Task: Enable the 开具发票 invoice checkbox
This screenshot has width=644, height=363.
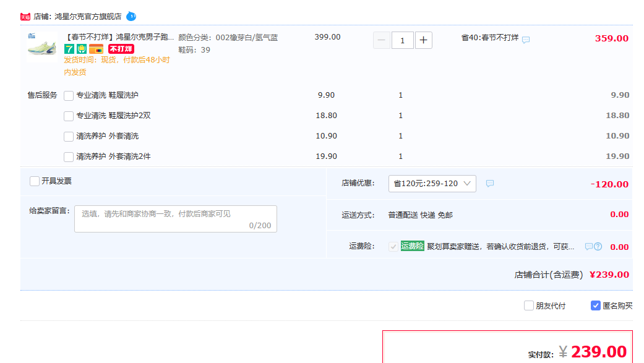Action: click(35, 181)
